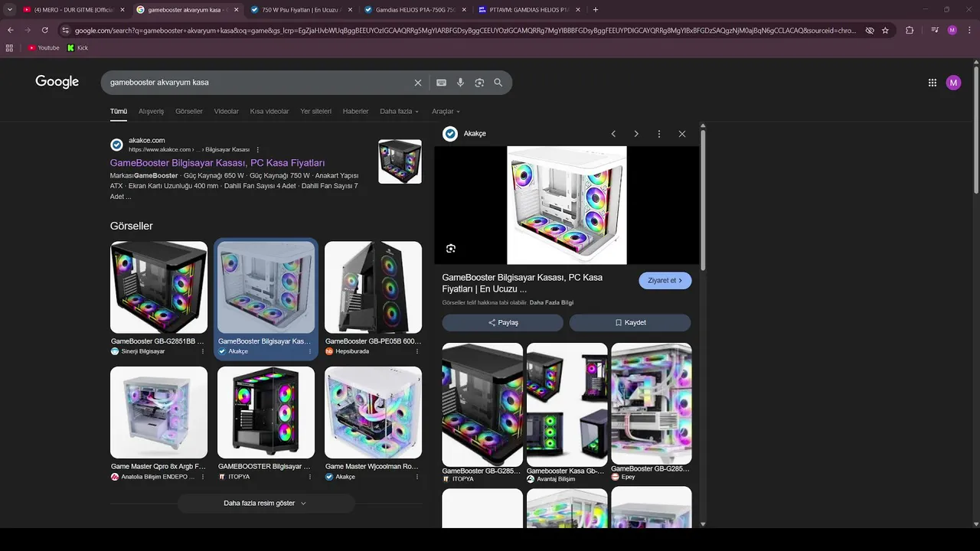Search inside image with Lens overlay icon
The width and height of the screenshot is (980, 551).
[451, 248]
